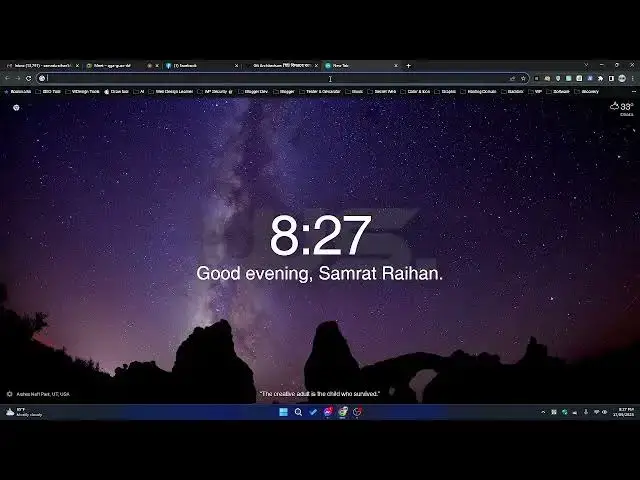Click the browser back arrow
Image resolution: width=640 pixels, height=480 pixels.
7,78
